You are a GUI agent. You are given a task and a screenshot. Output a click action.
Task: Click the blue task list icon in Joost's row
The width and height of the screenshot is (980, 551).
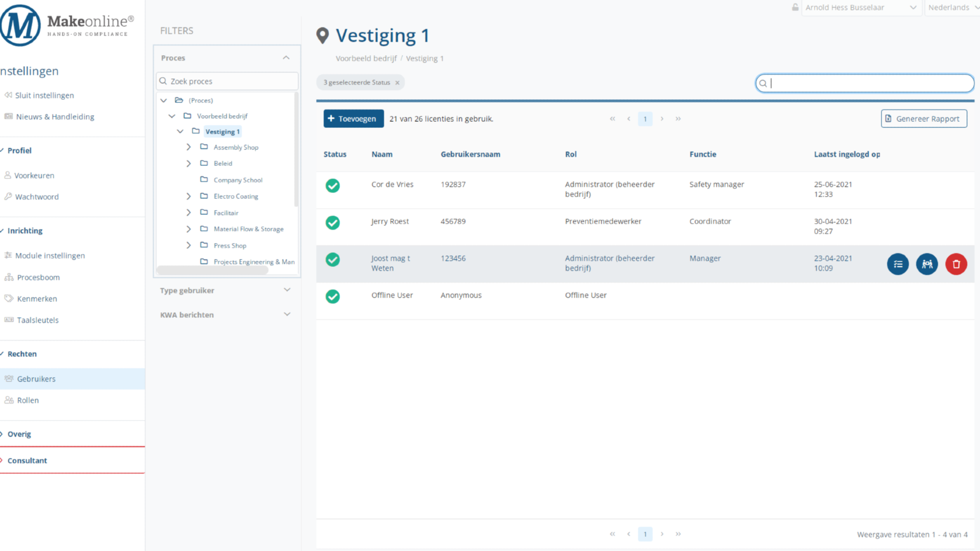(x=897, y=264)
